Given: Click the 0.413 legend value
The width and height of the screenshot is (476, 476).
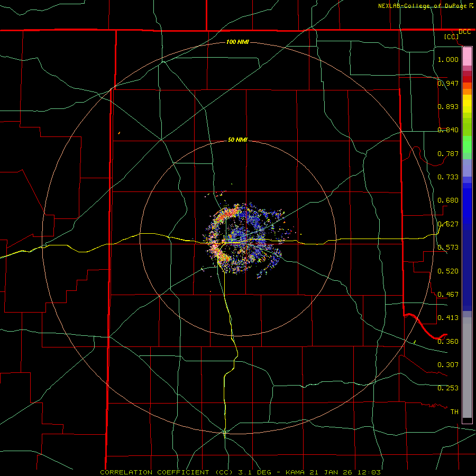Looking at the screenshot, I should (x=448, y=318).
